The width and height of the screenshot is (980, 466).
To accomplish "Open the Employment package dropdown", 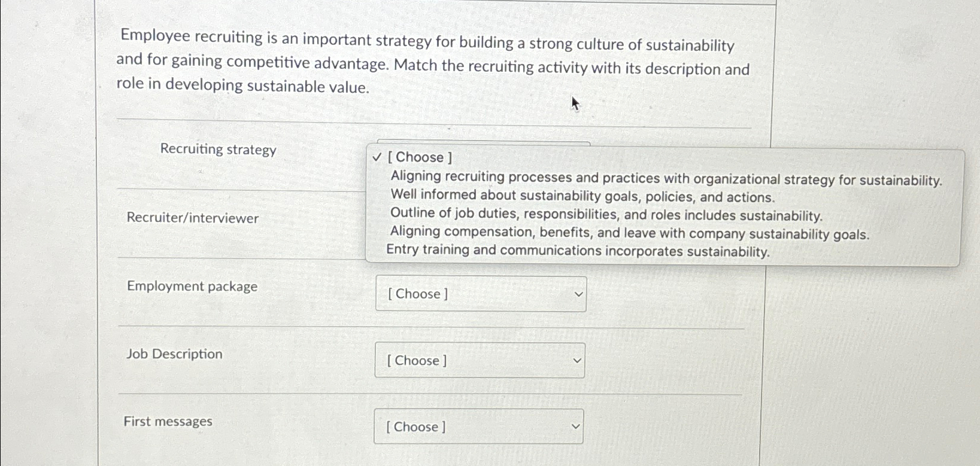I will coord(480,293).
